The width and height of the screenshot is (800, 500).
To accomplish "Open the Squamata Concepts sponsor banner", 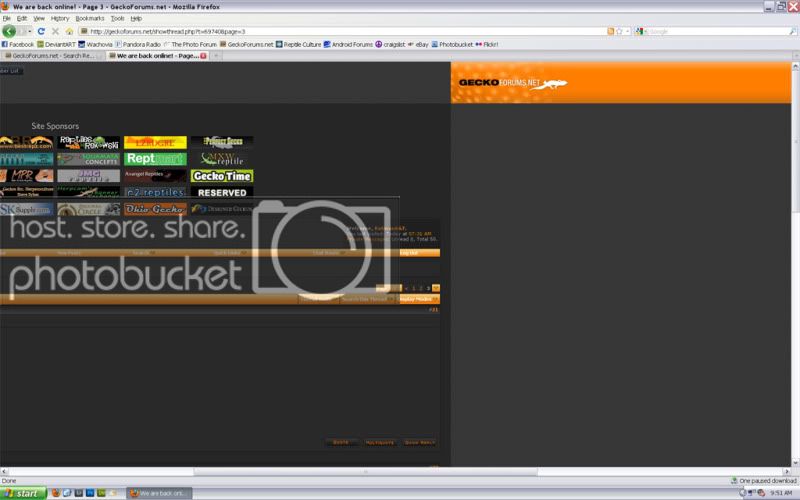I will pyautogui.click(x=89, y=159).
